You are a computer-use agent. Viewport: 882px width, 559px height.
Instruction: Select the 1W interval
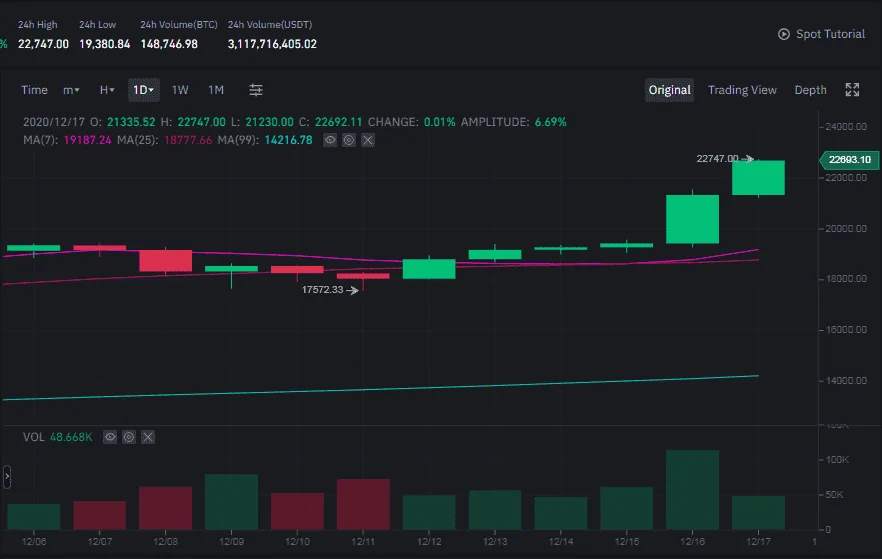(x=180, y=90)
